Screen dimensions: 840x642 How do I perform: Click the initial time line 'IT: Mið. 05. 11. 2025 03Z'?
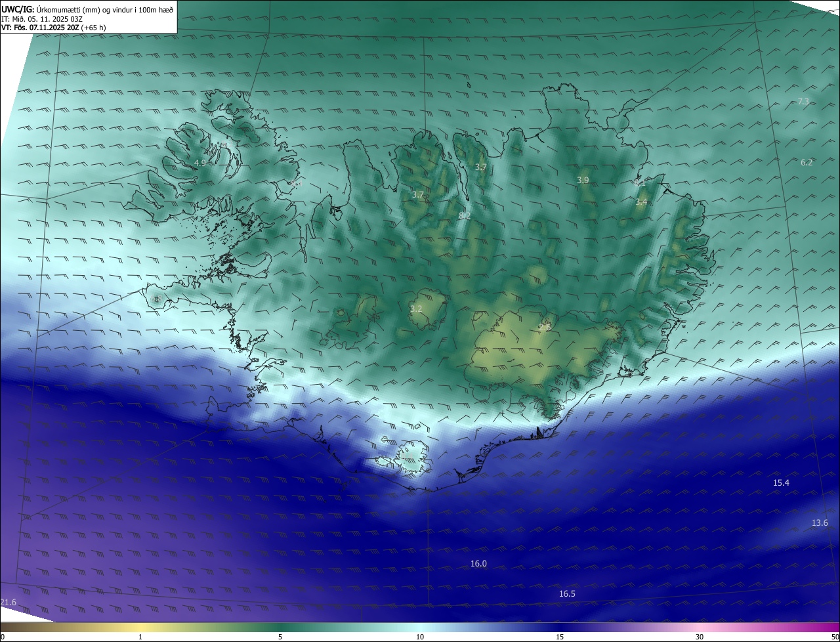click(42, 18)
